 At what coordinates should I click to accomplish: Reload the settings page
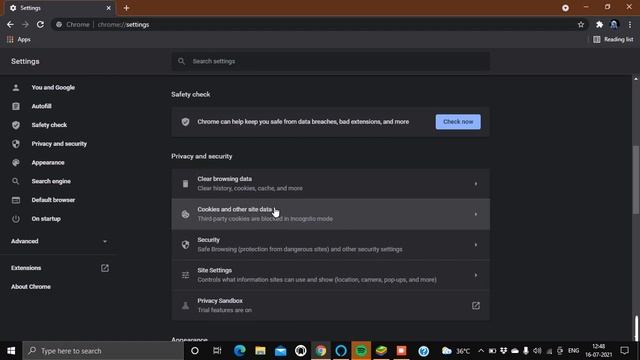40,24
